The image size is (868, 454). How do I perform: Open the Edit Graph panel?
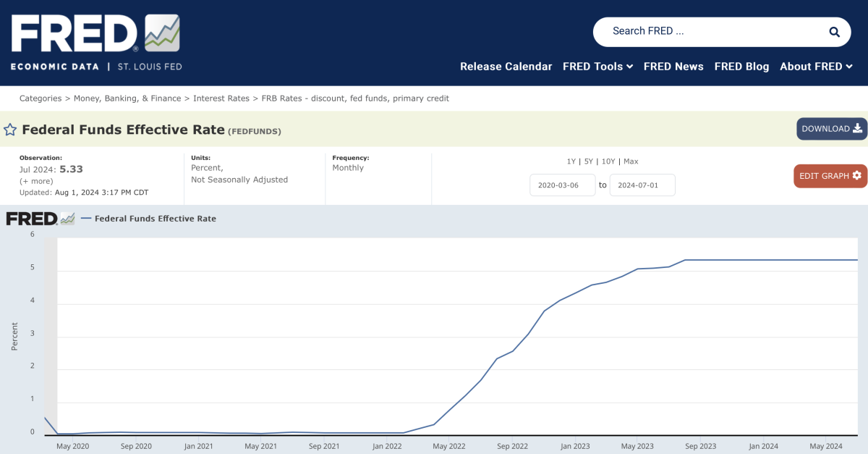[x=830, y=176]
